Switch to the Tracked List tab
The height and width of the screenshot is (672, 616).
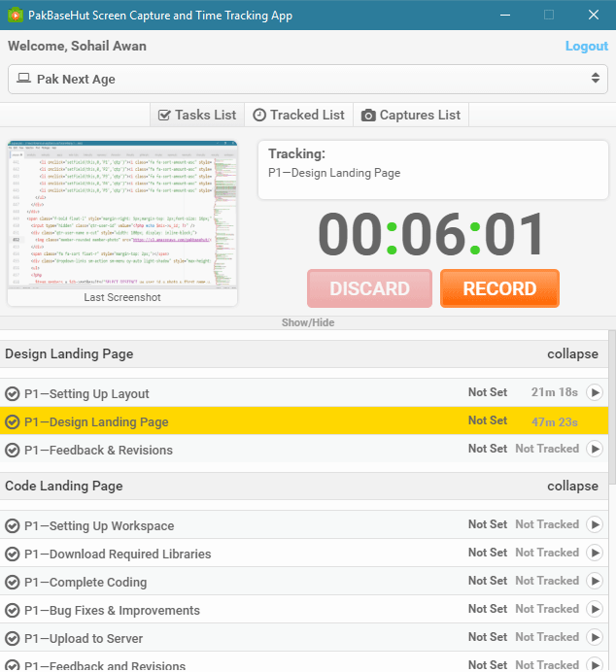(299, 115)
